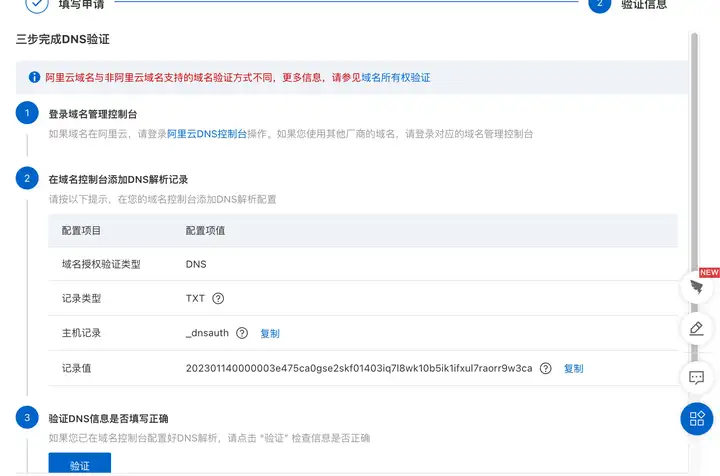Click the blue info icon in notice banner
This screenshot has width=720, height=476.
[34, 77]
